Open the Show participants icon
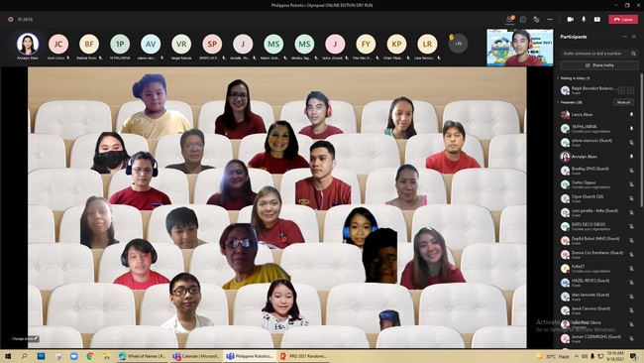This screenshot has height=363, width=644. (x=509, y=19)
